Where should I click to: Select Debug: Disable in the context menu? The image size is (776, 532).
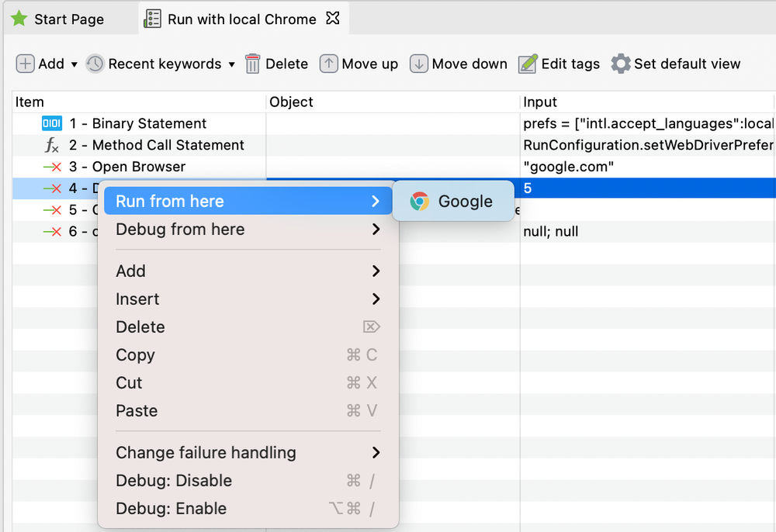(x=174, y=480)
